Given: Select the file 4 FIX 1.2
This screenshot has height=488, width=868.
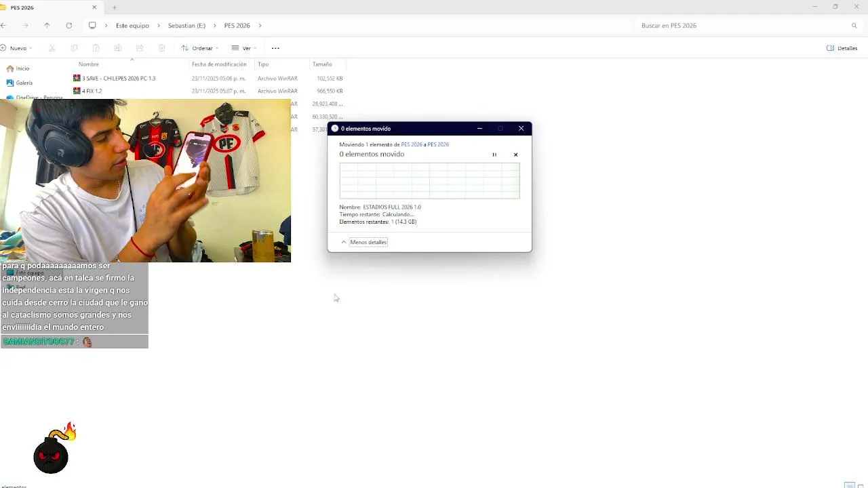Looking at the screenshot, I should (x=92, y=91).
